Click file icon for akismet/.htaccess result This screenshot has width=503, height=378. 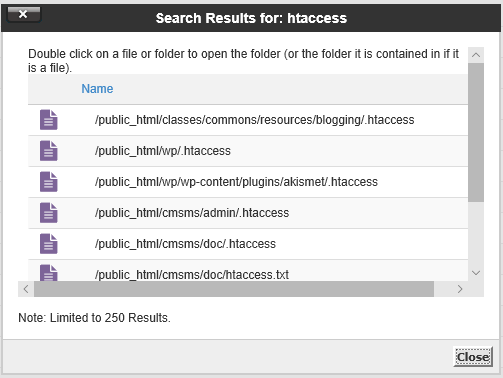[49, 182]
